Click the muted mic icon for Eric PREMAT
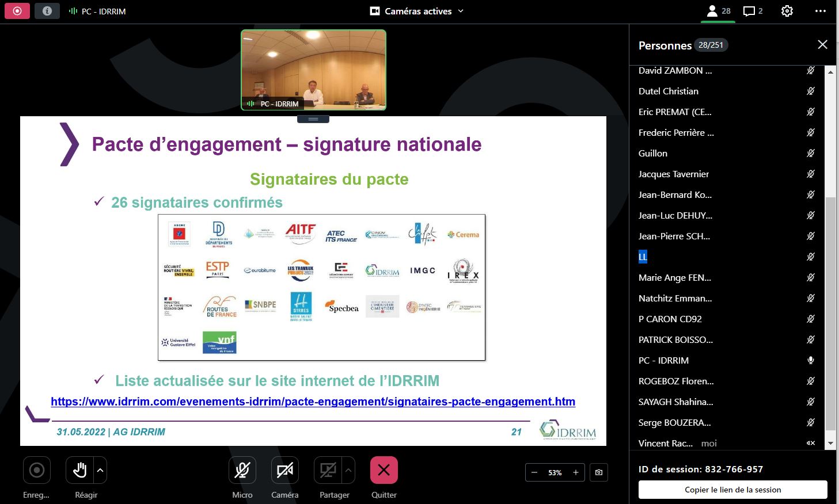Viewport: 839px width, 504px height. [811, 112]
